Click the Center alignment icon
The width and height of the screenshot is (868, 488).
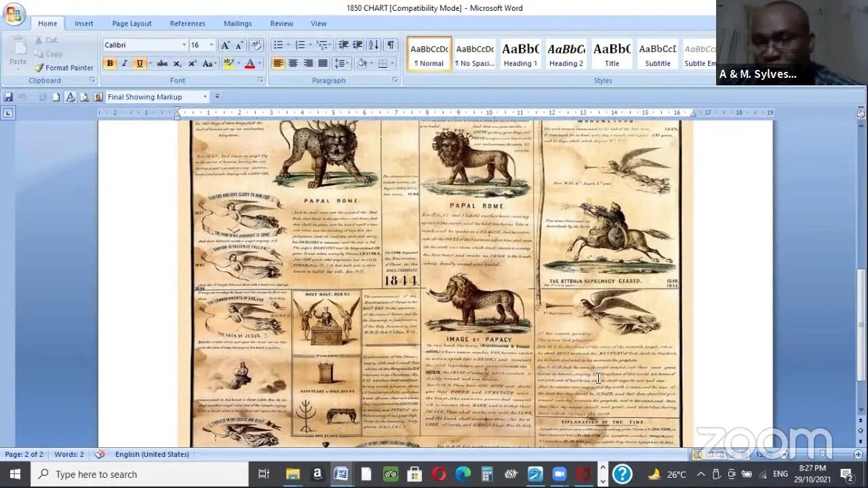(x=293, y=63)
